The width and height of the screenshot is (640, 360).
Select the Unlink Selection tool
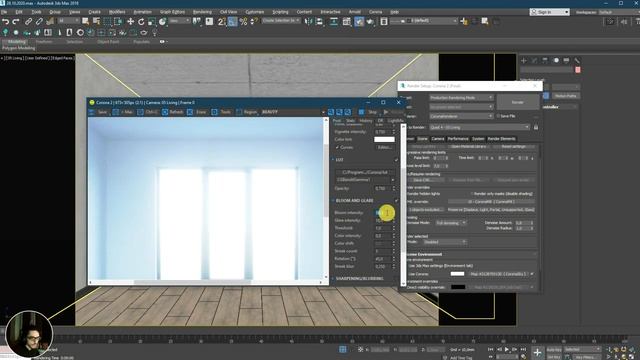coord(39,21)
